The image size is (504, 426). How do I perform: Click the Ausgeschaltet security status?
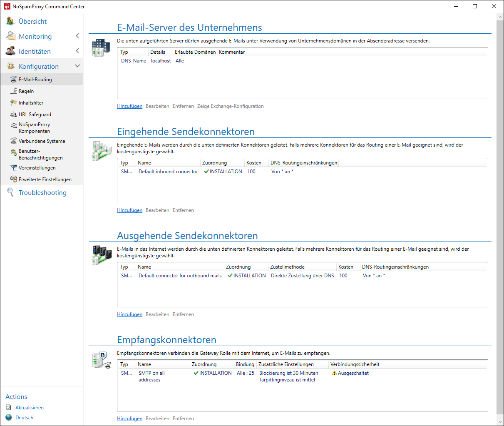pyautogui.click(x=353, y=373)
